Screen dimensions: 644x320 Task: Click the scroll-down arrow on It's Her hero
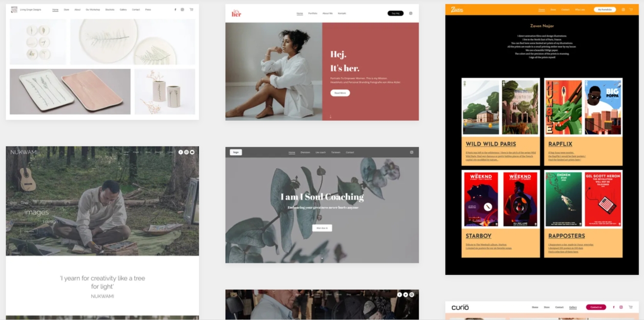[x=331, y=117]
